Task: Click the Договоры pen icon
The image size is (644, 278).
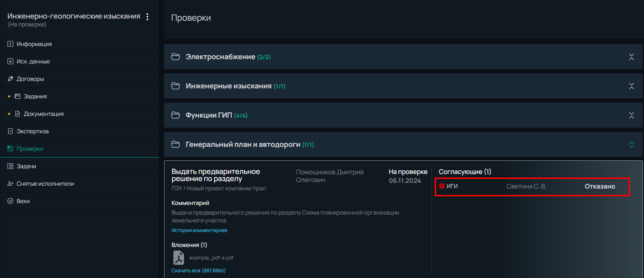Action: coord(10,79)
